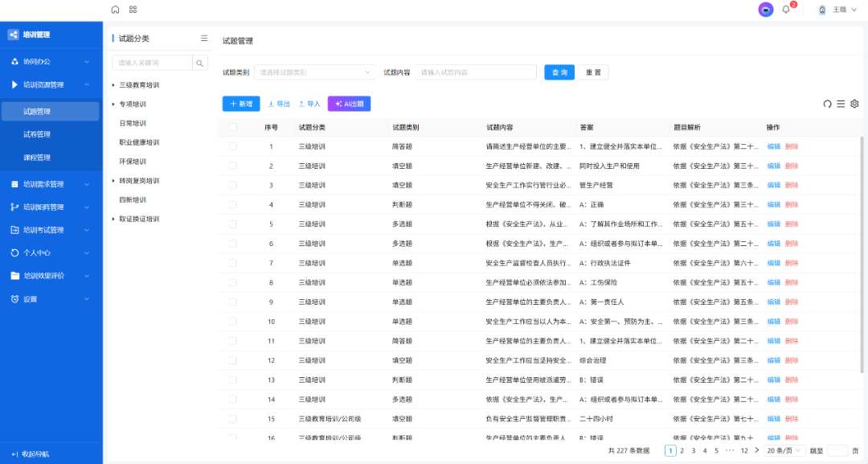
Task: Expand the 转岗复岗培训 tree node
Action: click(113, 181)
